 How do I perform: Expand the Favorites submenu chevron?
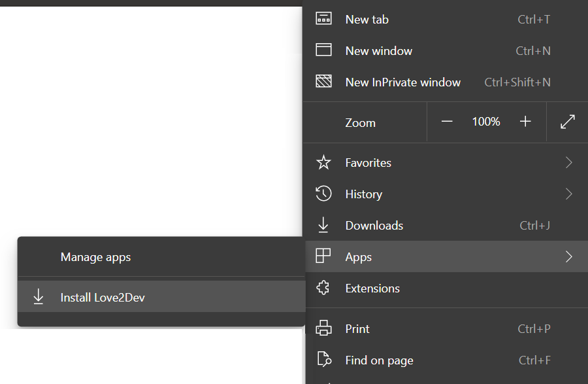568,162
